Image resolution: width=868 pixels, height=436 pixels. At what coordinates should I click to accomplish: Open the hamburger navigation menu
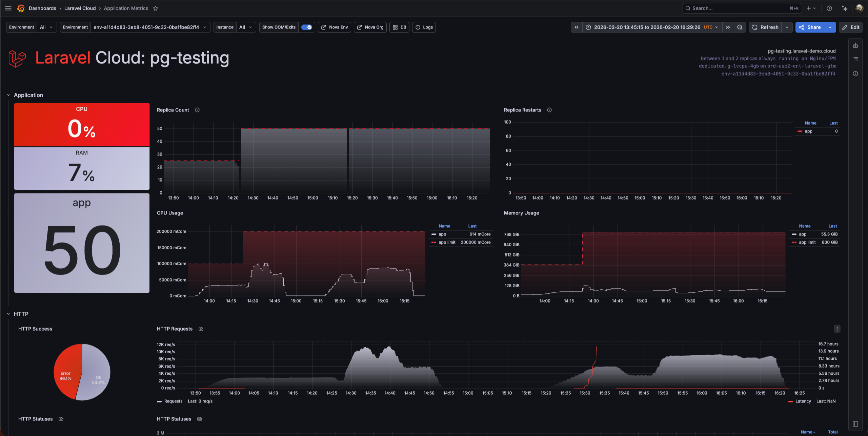tap(8, 8)
